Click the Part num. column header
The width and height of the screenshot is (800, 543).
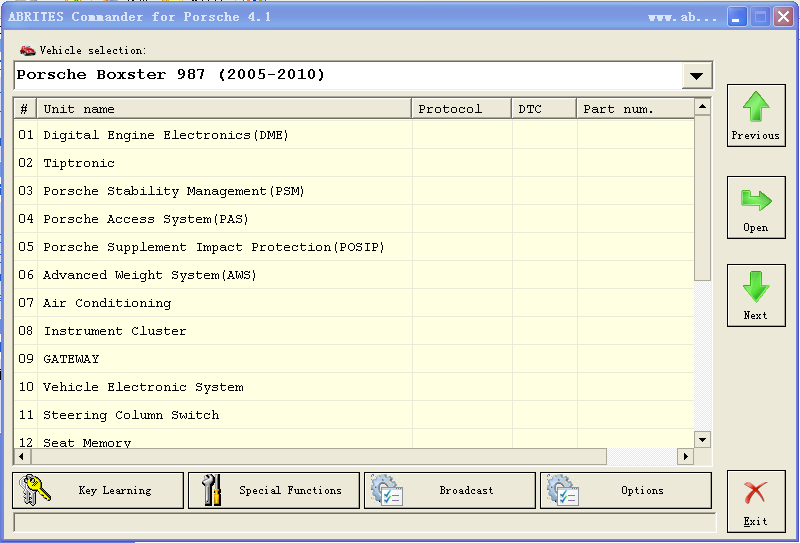point(636,109)
